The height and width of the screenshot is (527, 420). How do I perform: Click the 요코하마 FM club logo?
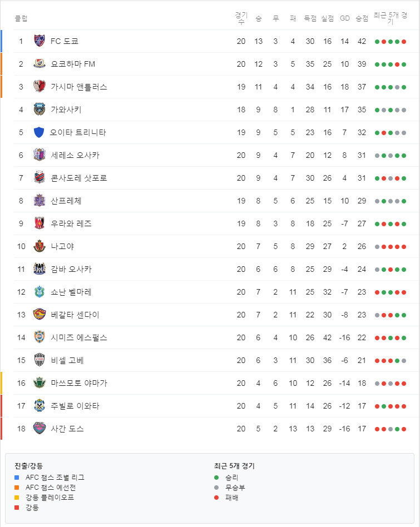point(39,64)
